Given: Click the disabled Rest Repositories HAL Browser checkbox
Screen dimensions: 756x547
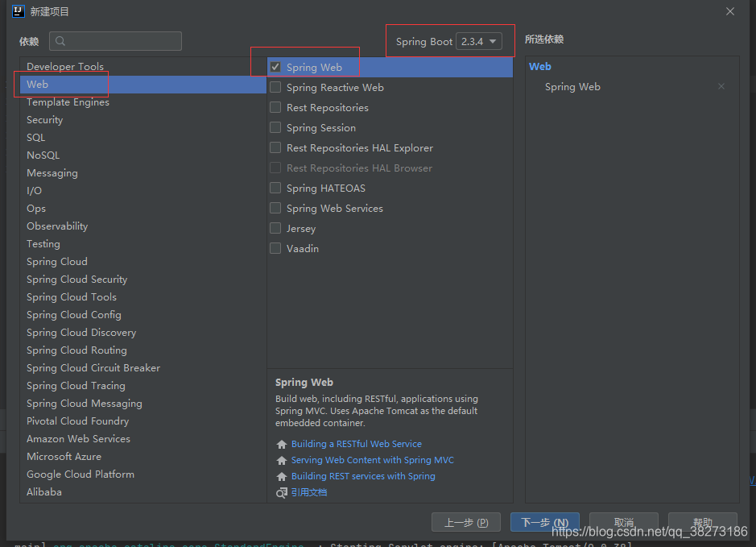Looking at the screenshot, I should [275, 168].
